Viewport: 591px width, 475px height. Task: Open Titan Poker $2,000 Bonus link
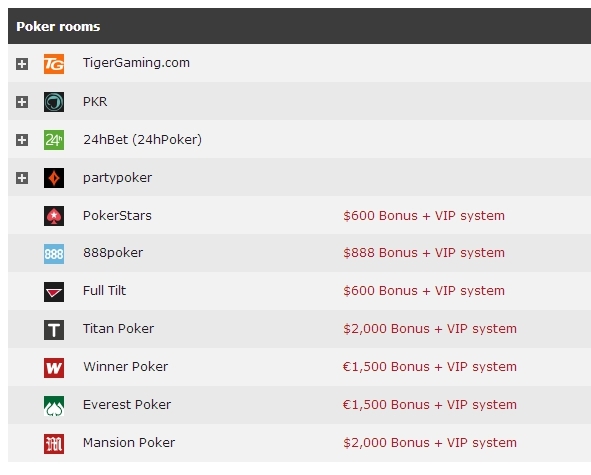(x=430, y=329)
